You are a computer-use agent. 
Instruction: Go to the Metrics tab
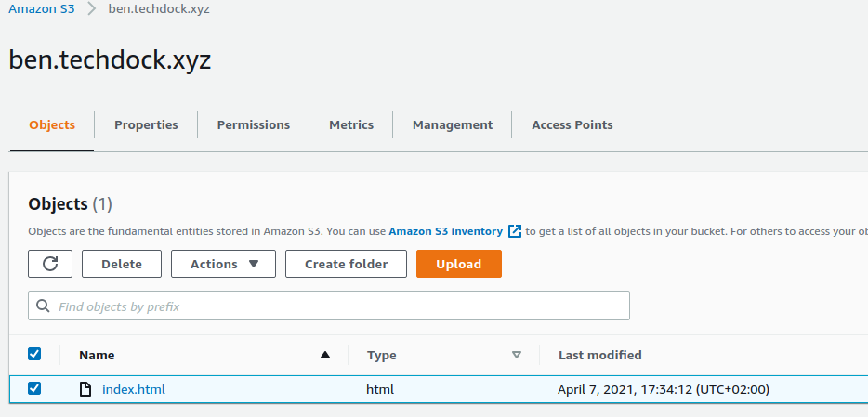point(351,125)
